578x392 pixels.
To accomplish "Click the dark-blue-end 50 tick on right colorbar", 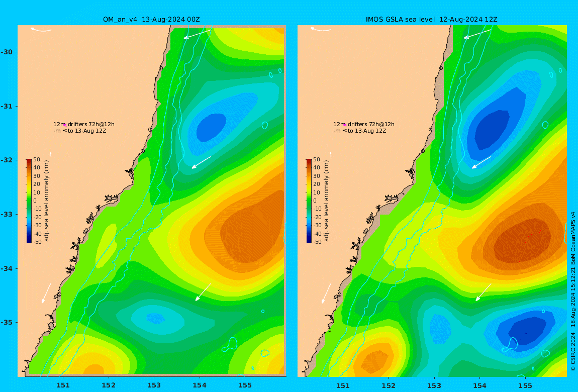I will (318, 242).
